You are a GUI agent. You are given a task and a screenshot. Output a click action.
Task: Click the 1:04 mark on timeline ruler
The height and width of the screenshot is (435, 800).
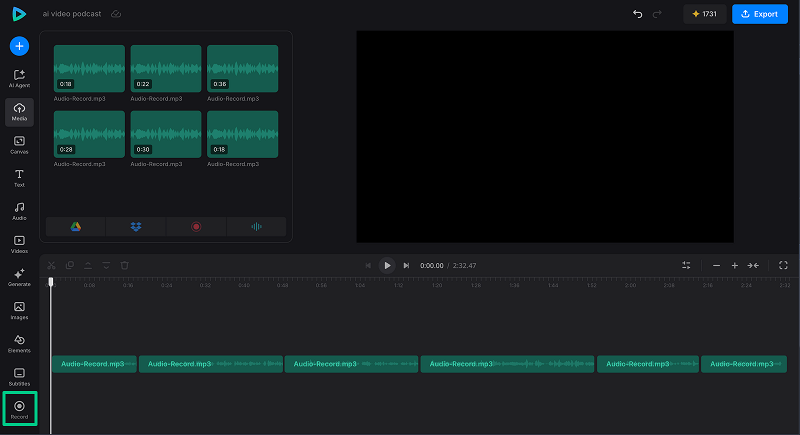coord(360,286)
